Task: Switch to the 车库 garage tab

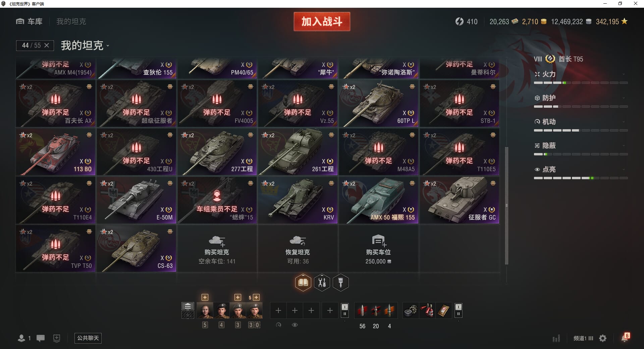Action: [x=29, y=21]
